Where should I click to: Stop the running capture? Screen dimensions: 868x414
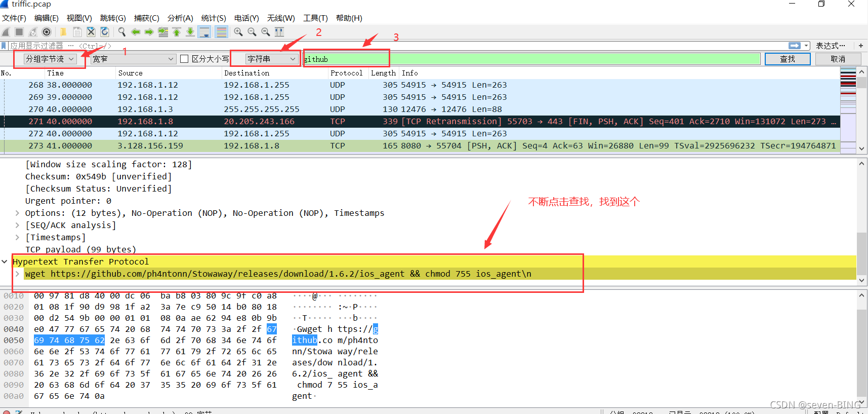click(x=19, y=32)
